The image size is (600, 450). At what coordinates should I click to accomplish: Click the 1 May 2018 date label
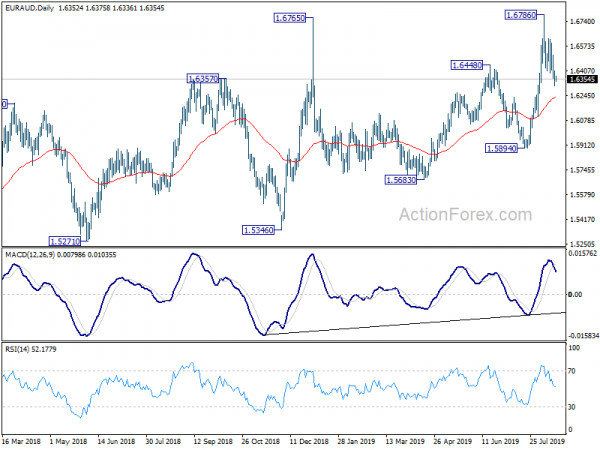click(68, 441)
